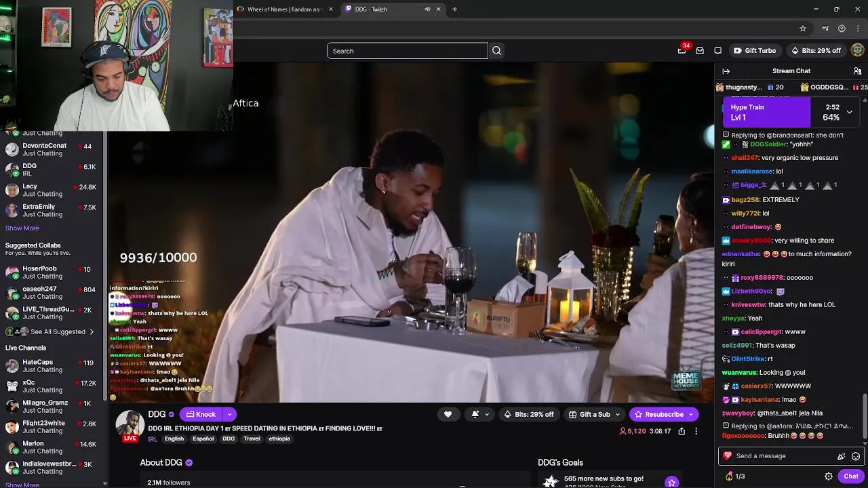The image size is (868, 488).
Task: Expand the notification bell dropdown arrow
Action: pyautogui.click(x=487, y=414)
